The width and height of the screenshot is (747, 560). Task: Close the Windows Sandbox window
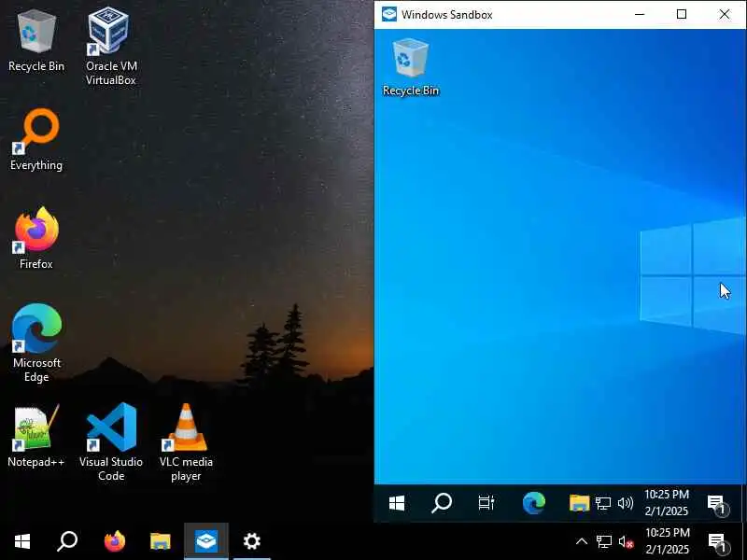click(725, 14)
